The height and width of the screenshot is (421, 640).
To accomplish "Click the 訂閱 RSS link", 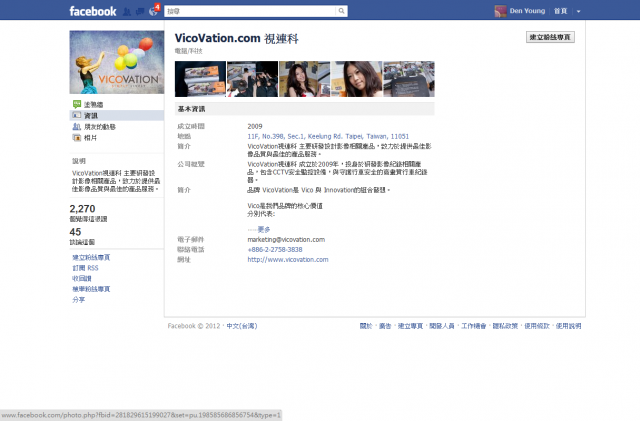I will (85, 268).
